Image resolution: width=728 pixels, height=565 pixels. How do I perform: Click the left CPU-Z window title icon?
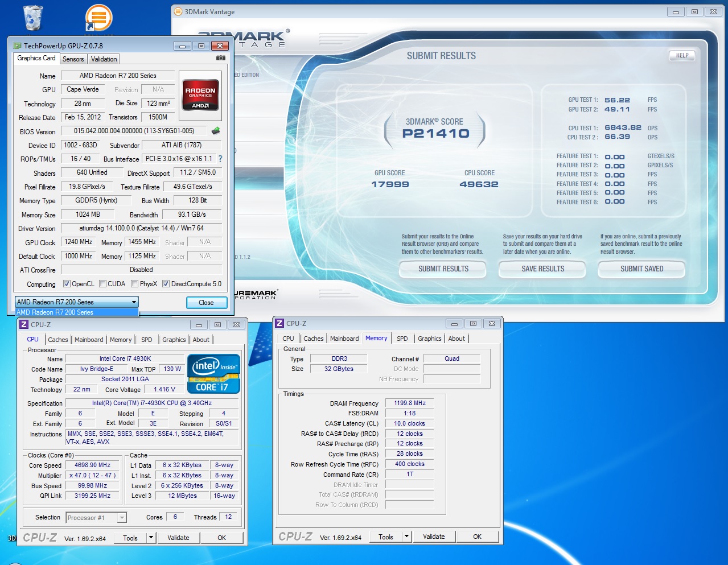click(x=24, y=324)
